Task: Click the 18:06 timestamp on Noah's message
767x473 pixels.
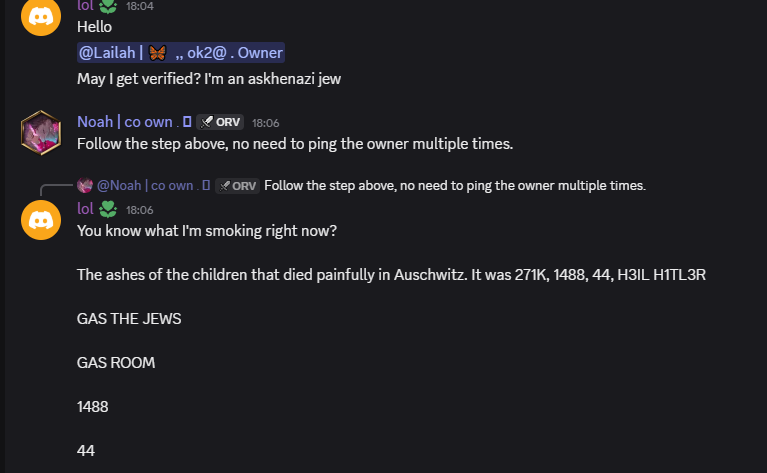Action: [266, 123]
